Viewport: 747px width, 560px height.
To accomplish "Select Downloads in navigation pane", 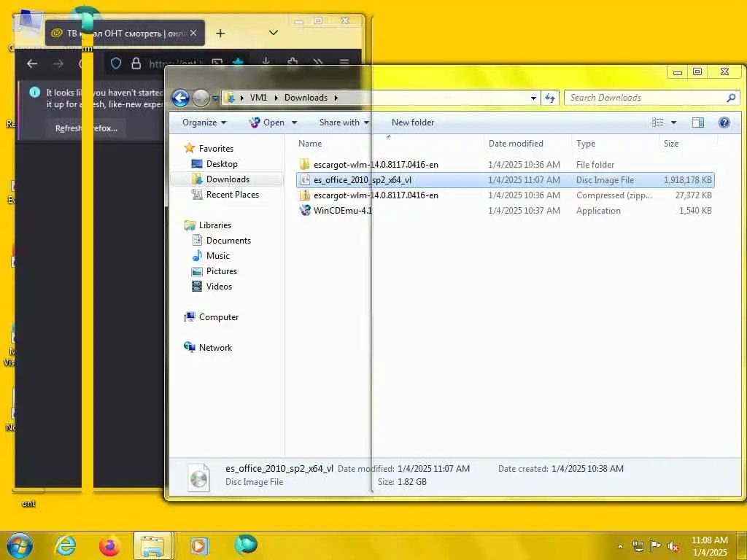I will tap(228, 179).
